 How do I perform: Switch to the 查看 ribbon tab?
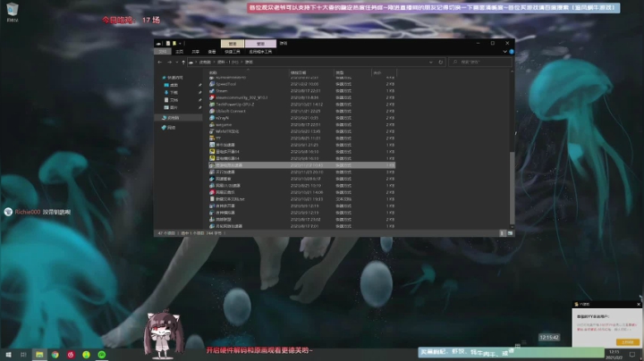212,52
